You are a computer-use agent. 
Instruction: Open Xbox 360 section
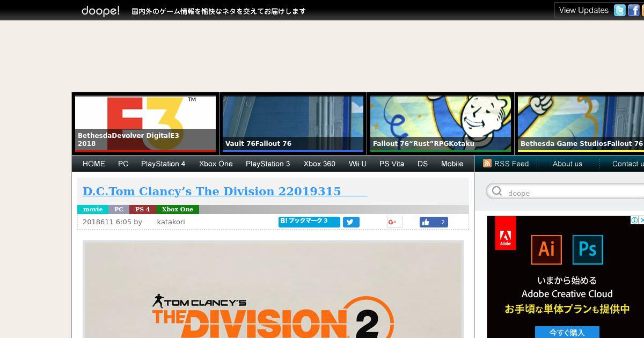pyautogui.click(x=319, y=164)
